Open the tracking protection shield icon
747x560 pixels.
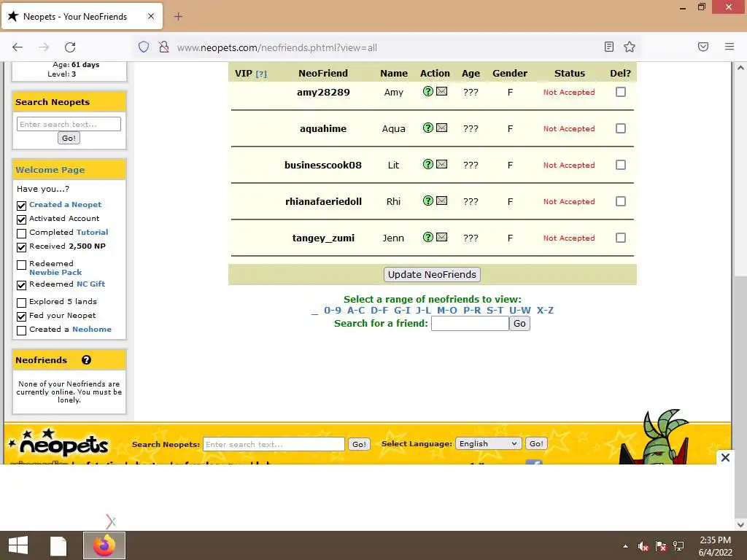click(x=144, y=47)
